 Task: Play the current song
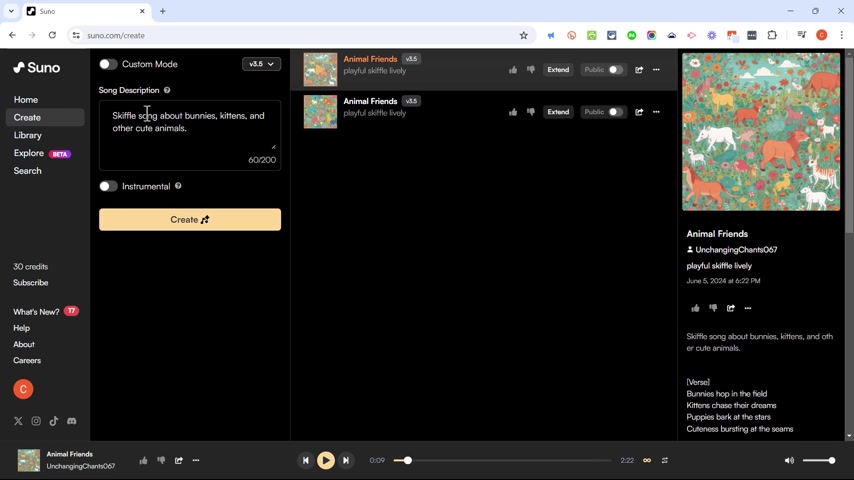coord(326,460)
